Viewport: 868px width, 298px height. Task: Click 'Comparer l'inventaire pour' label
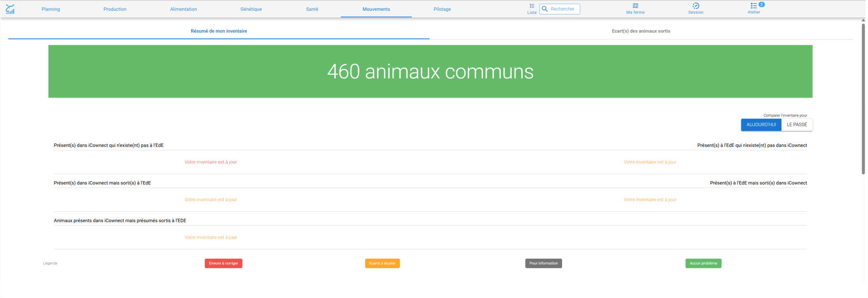coord(785,116)
